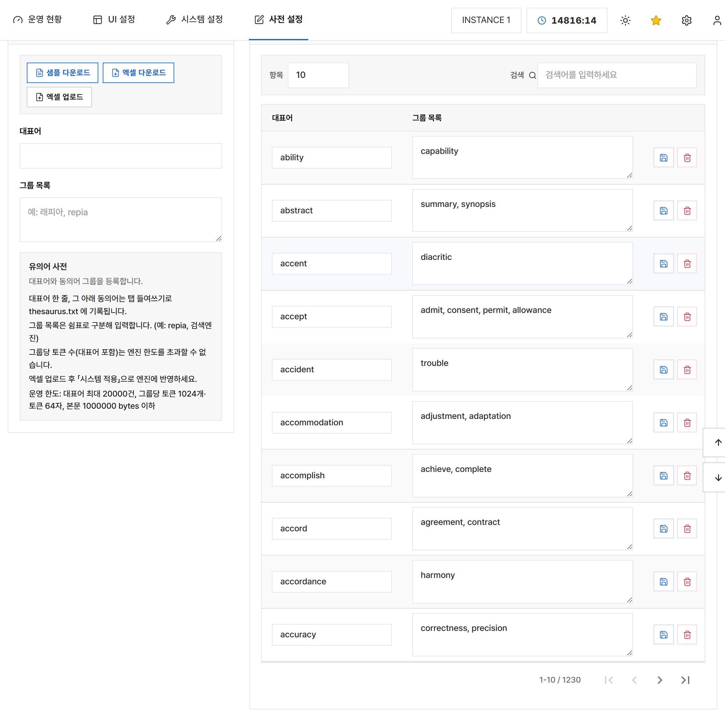
Task: Toggle light/dark theme sun icon
Action: pos(625,20)
